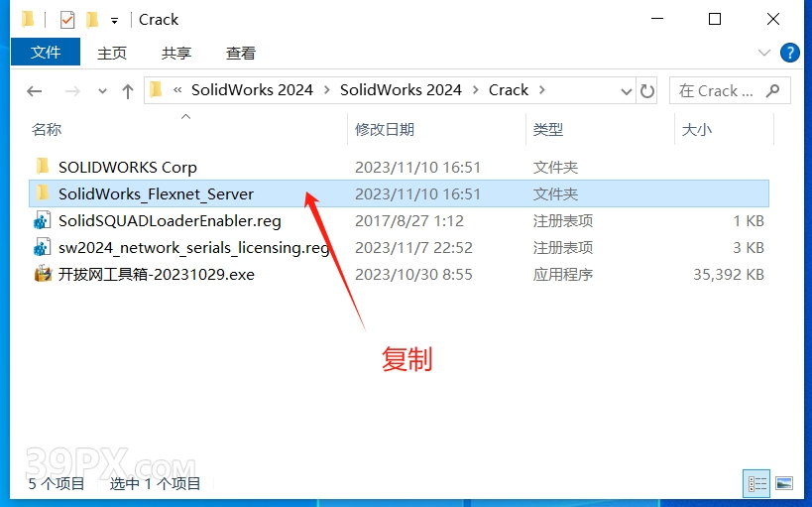Switch to details view layout icon
This screenshot has height=507, width=812.
pos(756,483)
